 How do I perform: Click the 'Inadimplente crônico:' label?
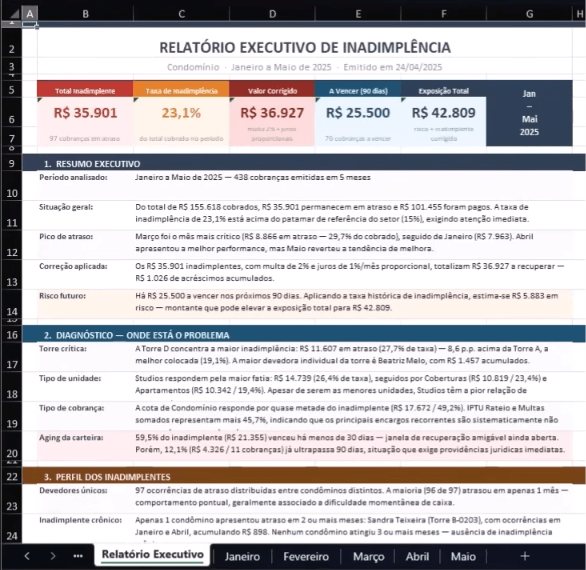[80, 520]
